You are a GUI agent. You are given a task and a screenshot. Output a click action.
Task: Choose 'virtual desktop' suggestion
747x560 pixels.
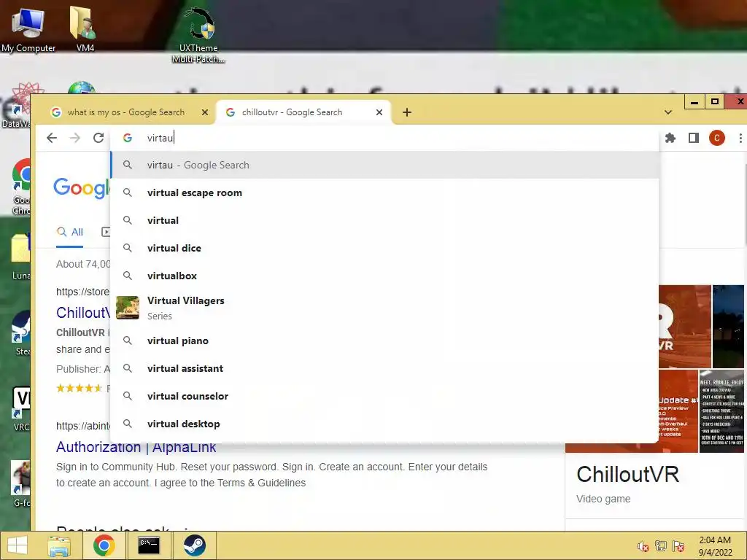click(x=385, y=424)
